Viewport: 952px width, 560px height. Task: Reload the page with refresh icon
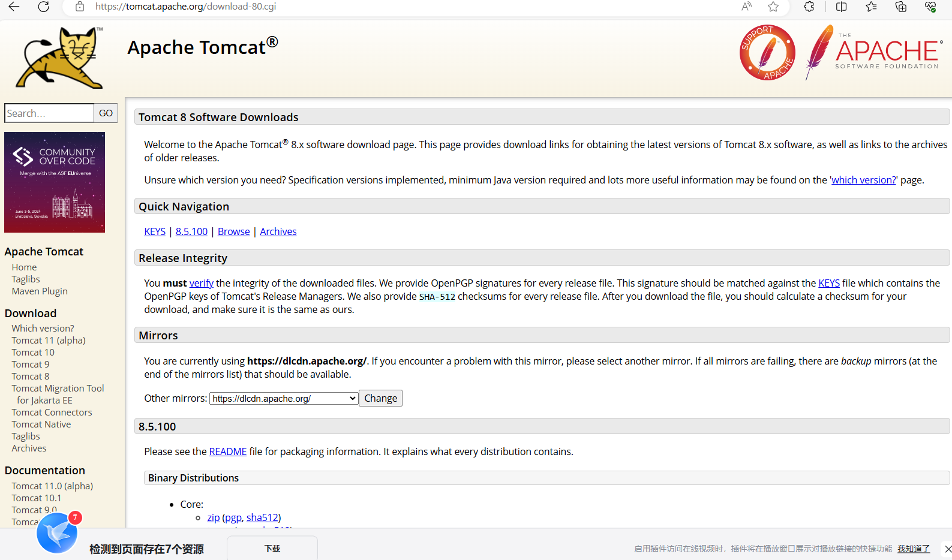tap(44, 7)
